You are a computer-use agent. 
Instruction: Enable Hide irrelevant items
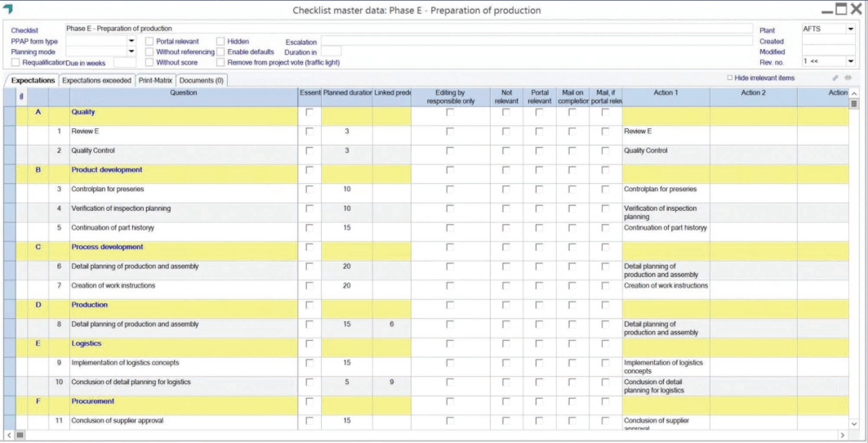[730, 78]
